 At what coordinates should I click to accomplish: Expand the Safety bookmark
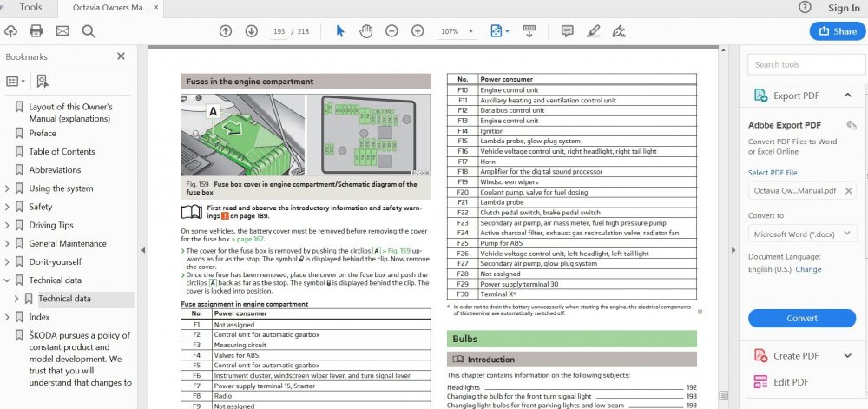click(x=7, y=207)
